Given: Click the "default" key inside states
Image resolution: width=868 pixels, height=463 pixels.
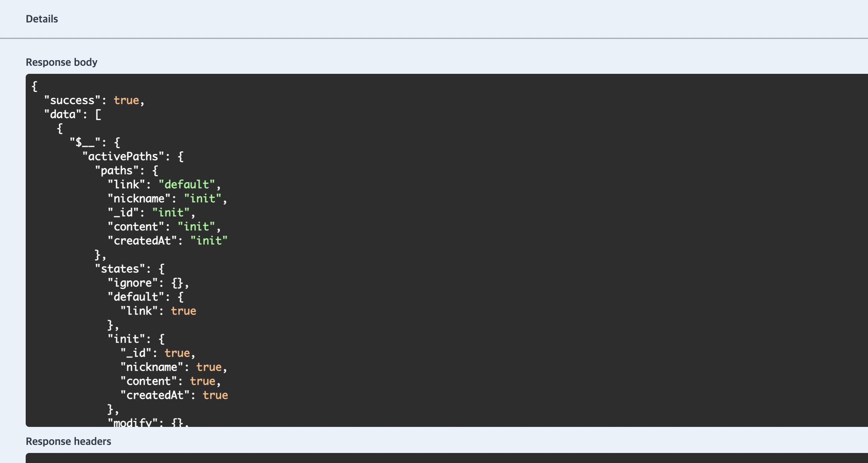Looking at the screenshot, I should pyautogui.click(x=136, y=297).
